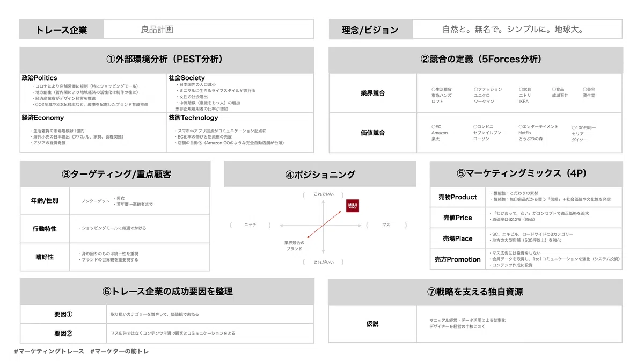Select heading ⑥トレース企業の成功要因を整理
The image size is (644, 362).
click(167, 292)
